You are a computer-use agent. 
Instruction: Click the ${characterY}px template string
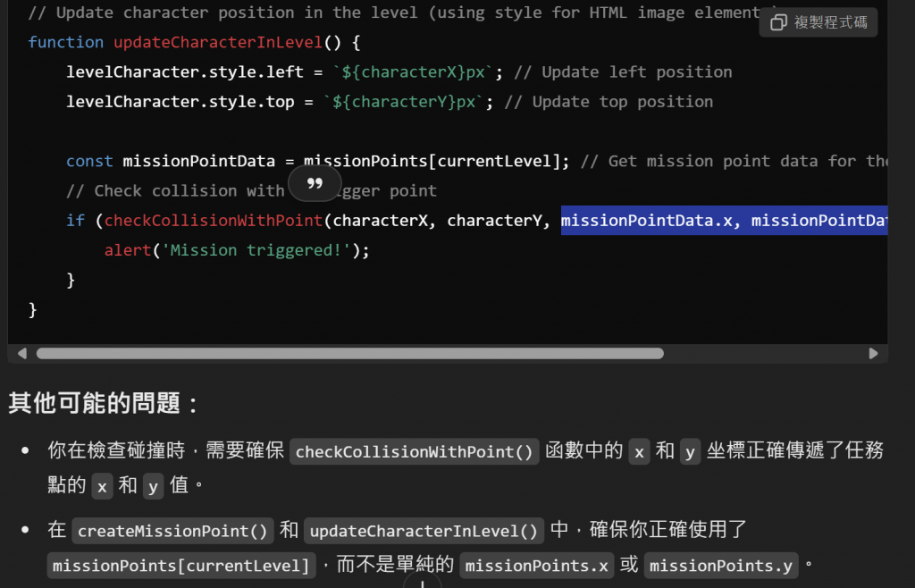click(404, 102)
